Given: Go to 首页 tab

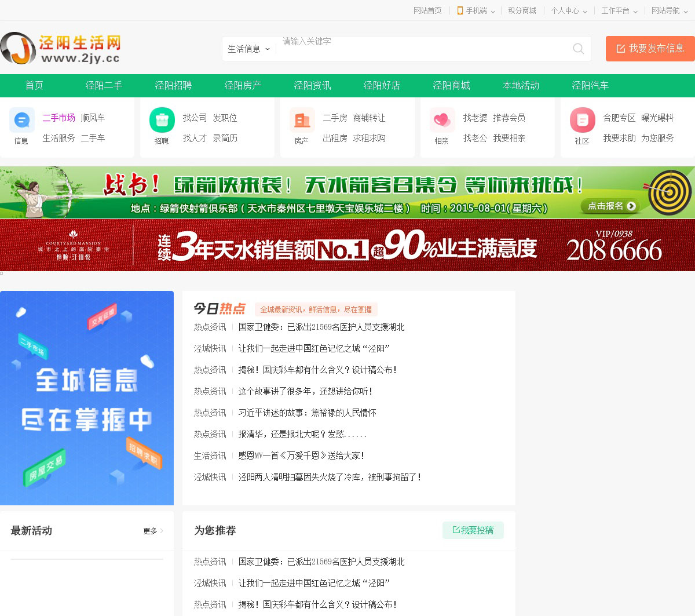Looking at the screenshot, I should [x=34, y=86].
